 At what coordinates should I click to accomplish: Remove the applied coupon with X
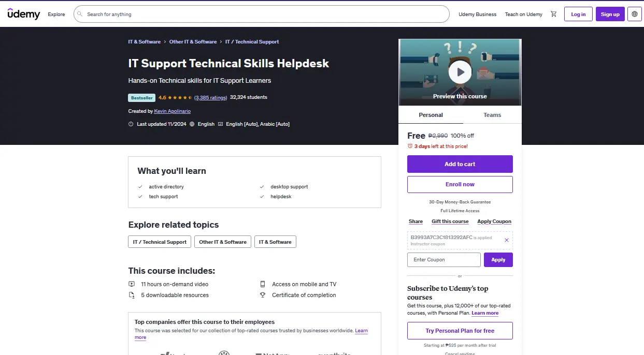[507, 240]
